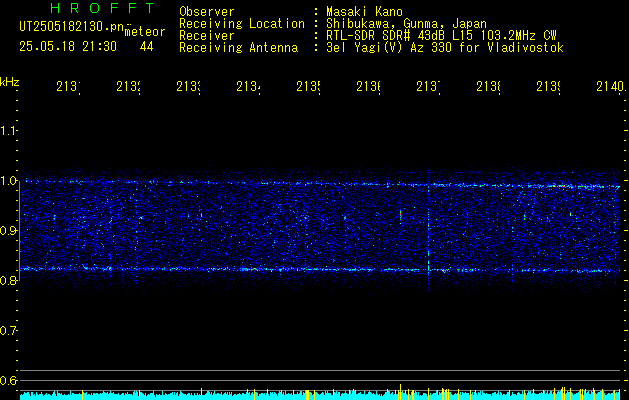Click the meteor count value 44
Screen dimensions: 629x400
[146, 47]
